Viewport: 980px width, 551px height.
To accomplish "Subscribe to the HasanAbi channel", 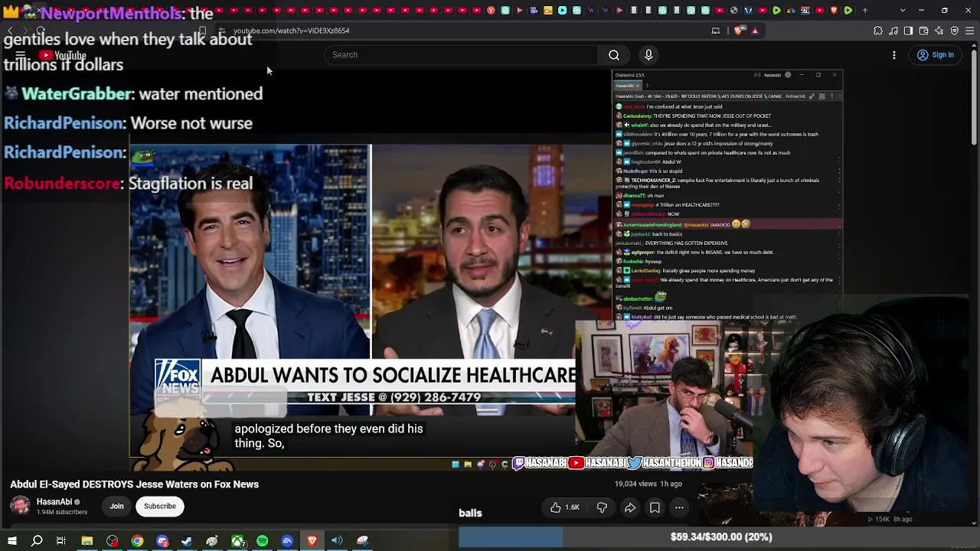I will (160, 506).
